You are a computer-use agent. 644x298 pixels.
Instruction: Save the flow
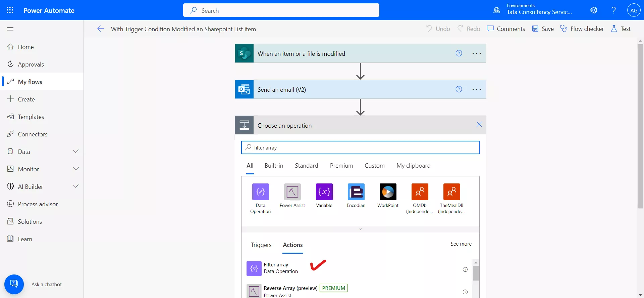pos(543,29)
